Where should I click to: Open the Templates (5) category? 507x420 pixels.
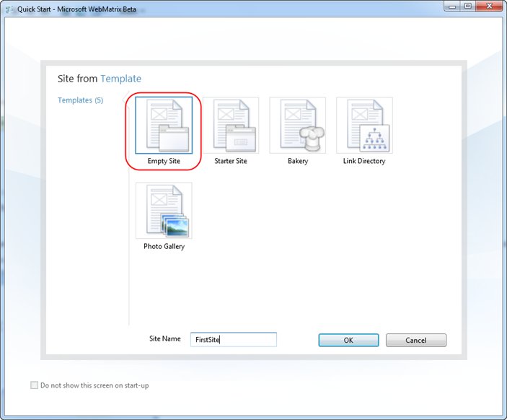(x=81, y=100)
